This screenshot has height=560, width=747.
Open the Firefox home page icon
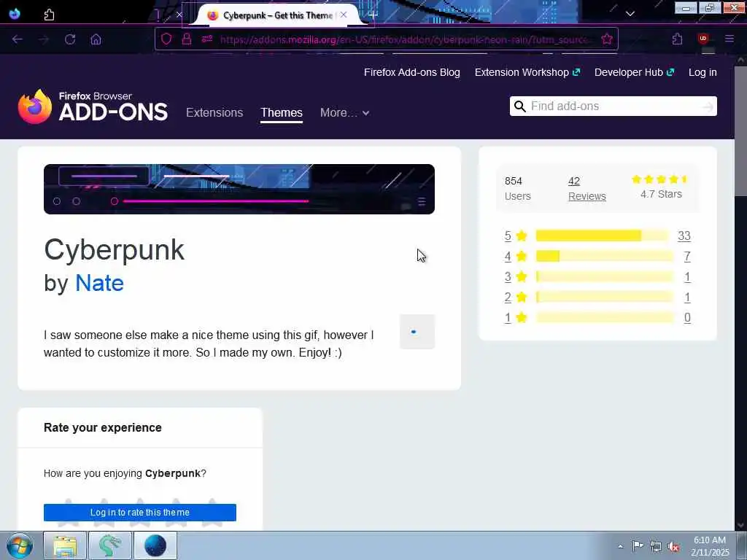pos(96,39)
